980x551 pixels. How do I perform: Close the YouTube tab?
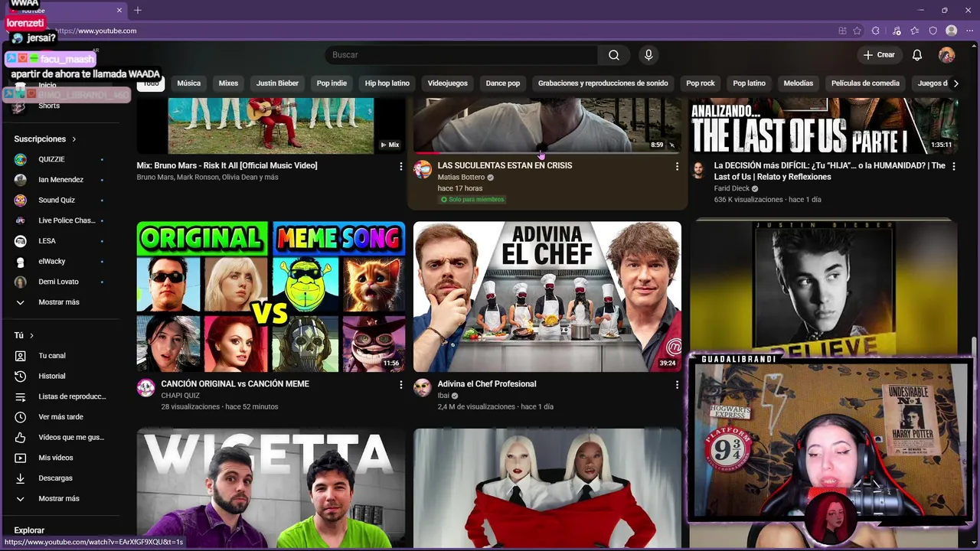pyautogui.click(x=119, y=10)
